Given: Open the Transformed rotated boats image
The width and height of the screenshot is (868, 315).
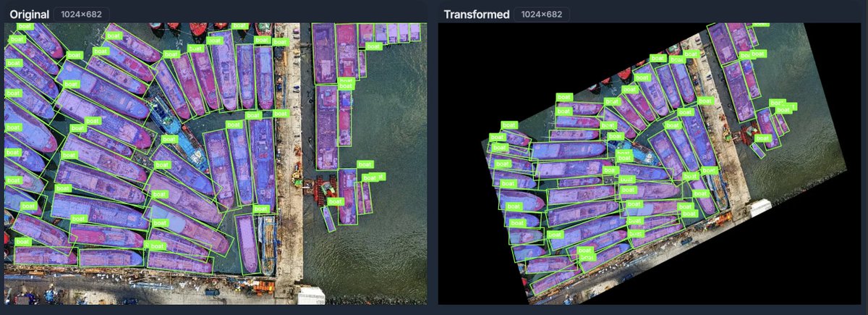Looking at the screenshot, I should 650,164.
